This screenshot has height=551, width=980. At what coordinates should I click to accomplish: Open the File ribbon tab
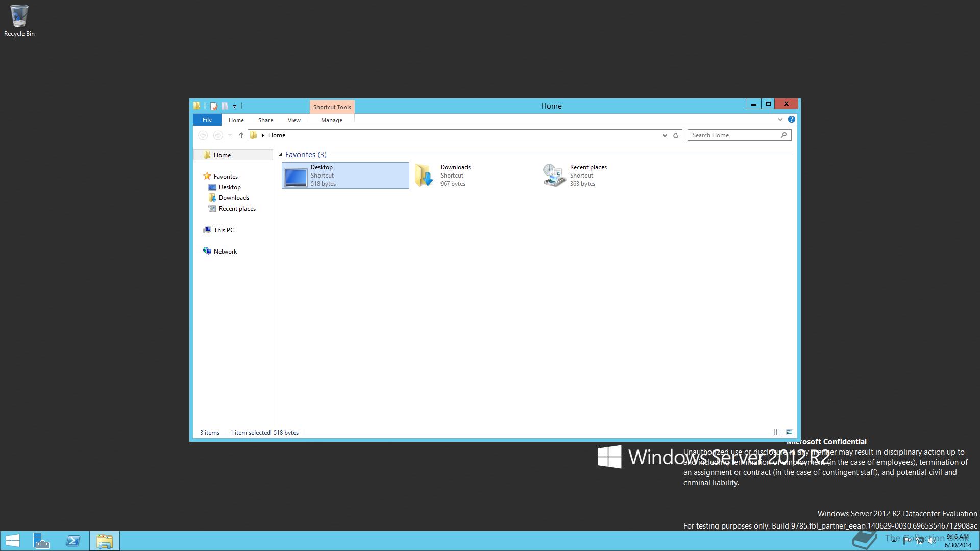tap(207, 120)
